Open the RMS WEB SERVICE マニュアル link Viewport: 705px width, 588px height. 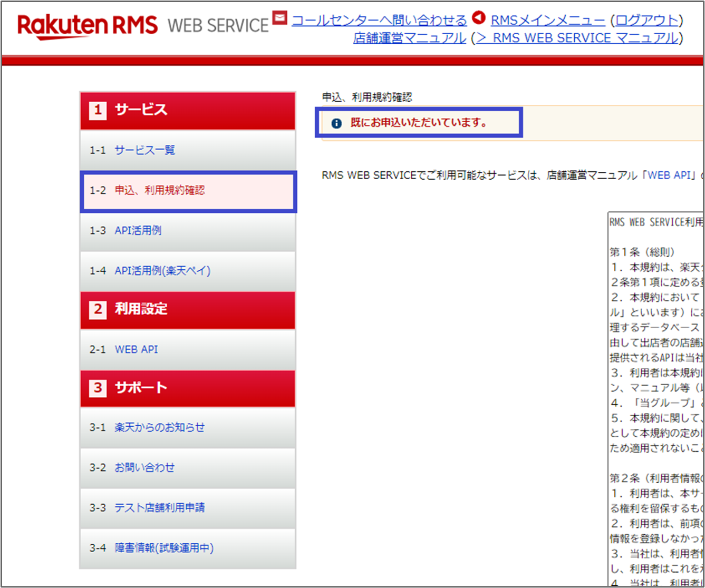pyautogui.click(x=577, y=38)
